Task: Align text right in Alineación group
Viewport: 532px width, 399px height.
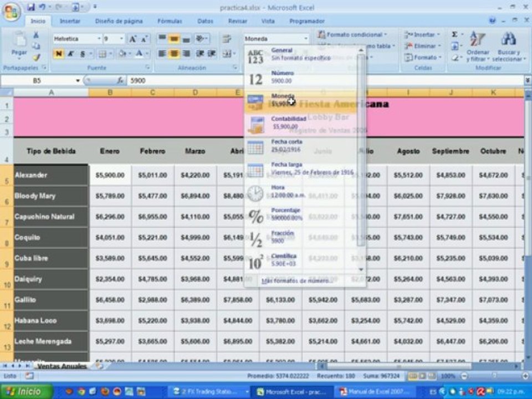Action: [186, 54]
